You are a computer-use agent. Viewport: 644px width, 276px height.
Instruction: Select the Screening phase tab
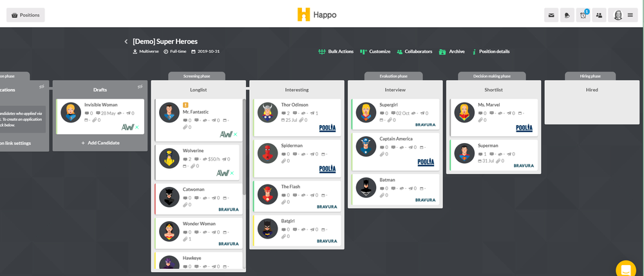tap(196, 76)
